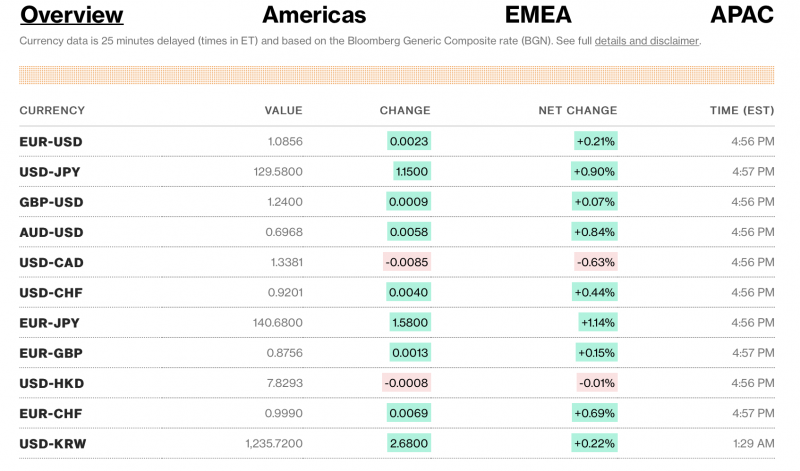The height and width of the screenshot is (471, 800).
Task: Open the EUR-USD currency pair
Action: 51,142
